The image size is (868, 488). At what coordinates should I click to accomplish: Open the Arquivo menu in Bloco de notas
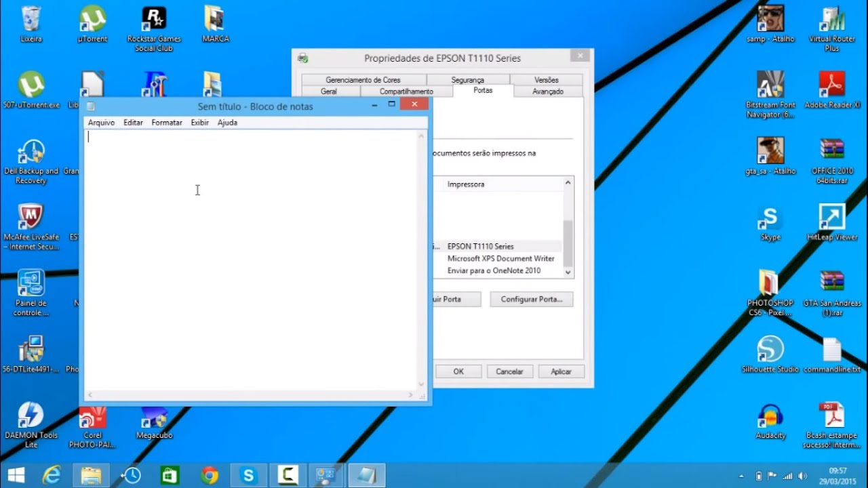point(101,123)
